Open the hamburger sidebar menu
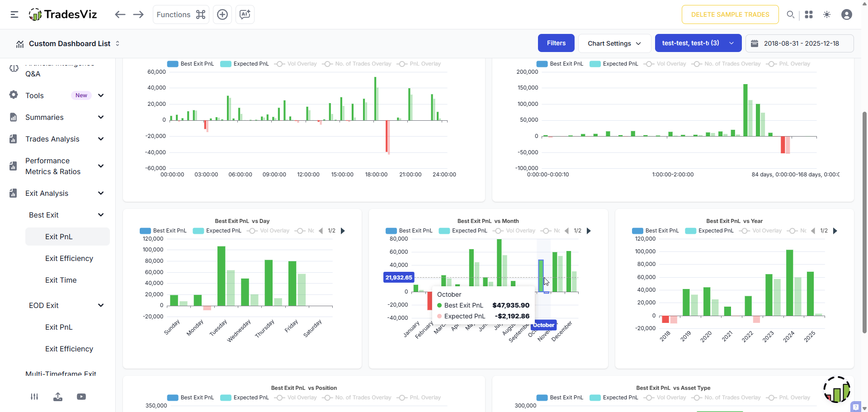This screenshot has width=868, height=412. tap(14, 14)
